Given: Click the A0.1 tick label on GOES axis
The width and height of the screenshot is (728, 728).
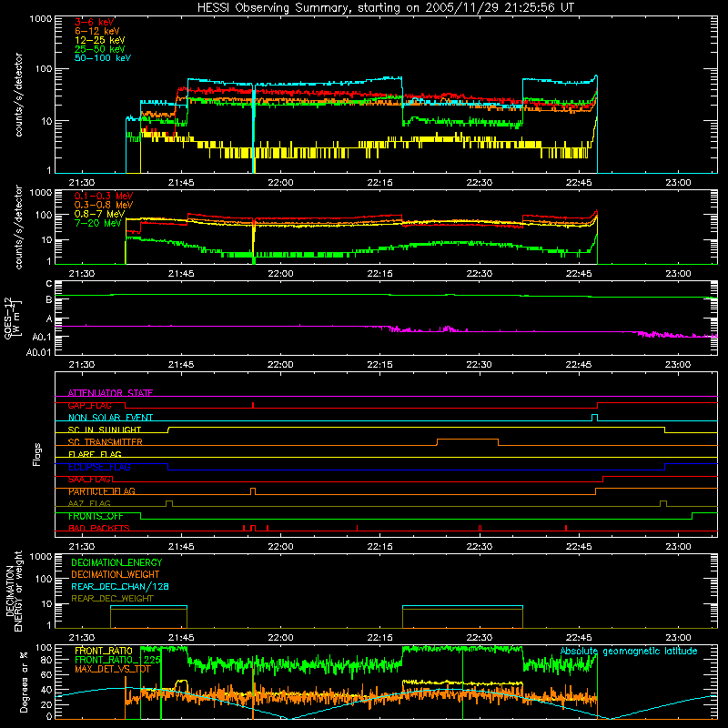Looking at the screenshot, I should pyautogui.click(x=42, y=337).
